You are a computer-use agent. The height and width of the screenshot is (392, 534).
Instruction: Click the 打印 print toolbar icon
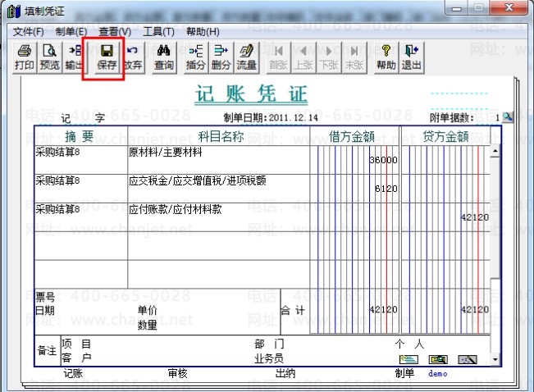coord(24,57)
